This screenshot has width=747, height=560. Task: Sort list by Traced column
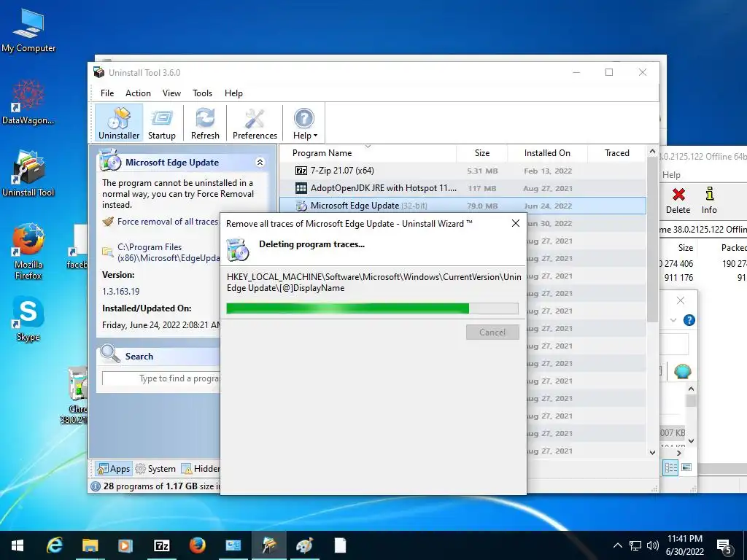click(x=616, y=153)
